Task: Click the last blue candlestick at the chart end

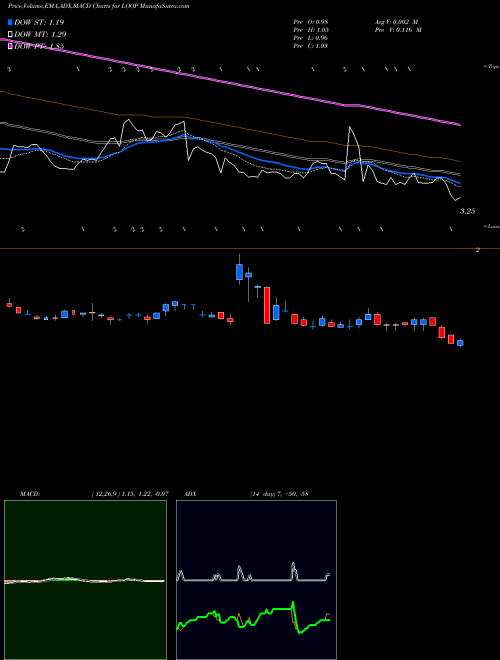Action: [x=460, y=343]
